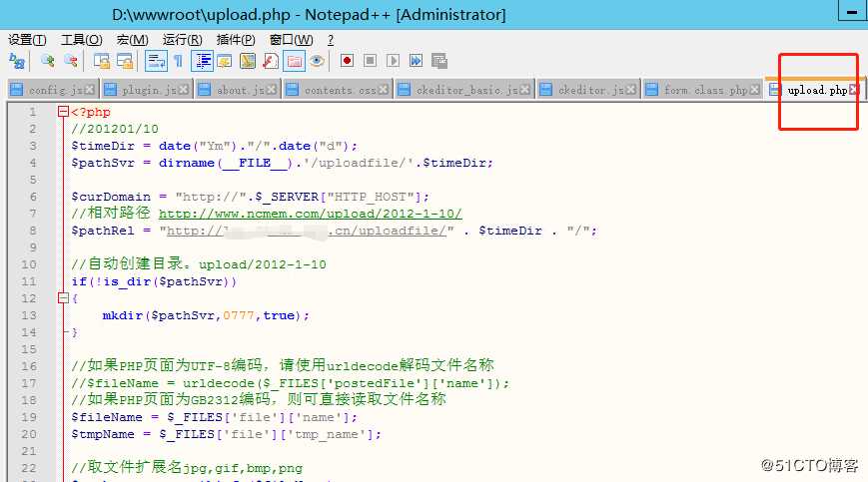Open the www.ncmem.com upload link on line 7
Screen dimensions: 868x482
pyautogui.click(x=311, y=214)
